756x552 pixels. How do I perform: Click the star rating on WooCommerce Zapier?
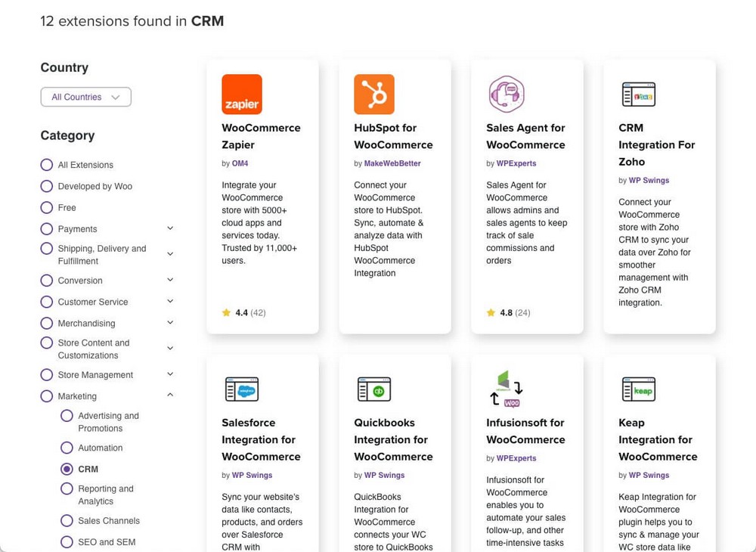click(x=226, y=312)
